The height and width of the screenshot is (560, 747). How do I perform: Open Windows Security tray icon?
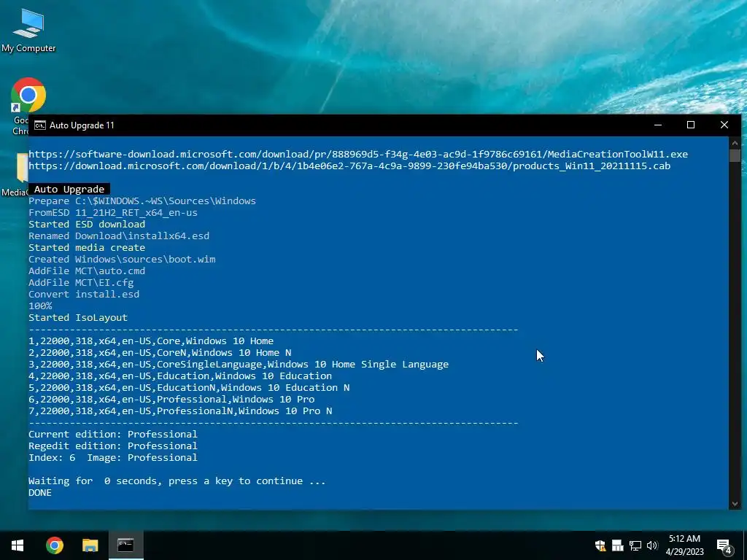coord(600,545)
